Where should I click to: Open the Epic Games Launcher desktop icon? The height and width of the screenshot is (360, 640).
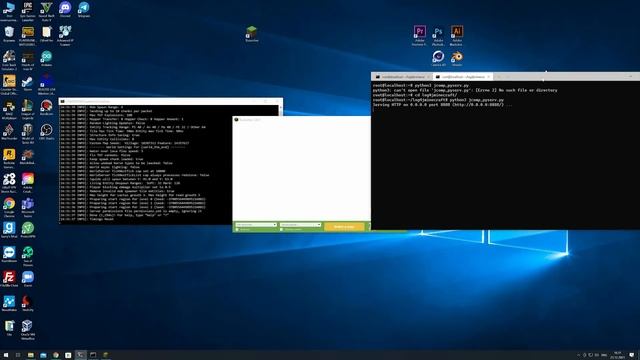(28, 11)
